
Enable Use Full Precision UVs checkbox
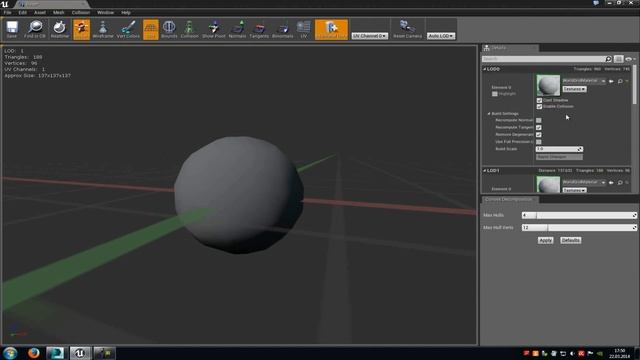[x=539, y=142]
